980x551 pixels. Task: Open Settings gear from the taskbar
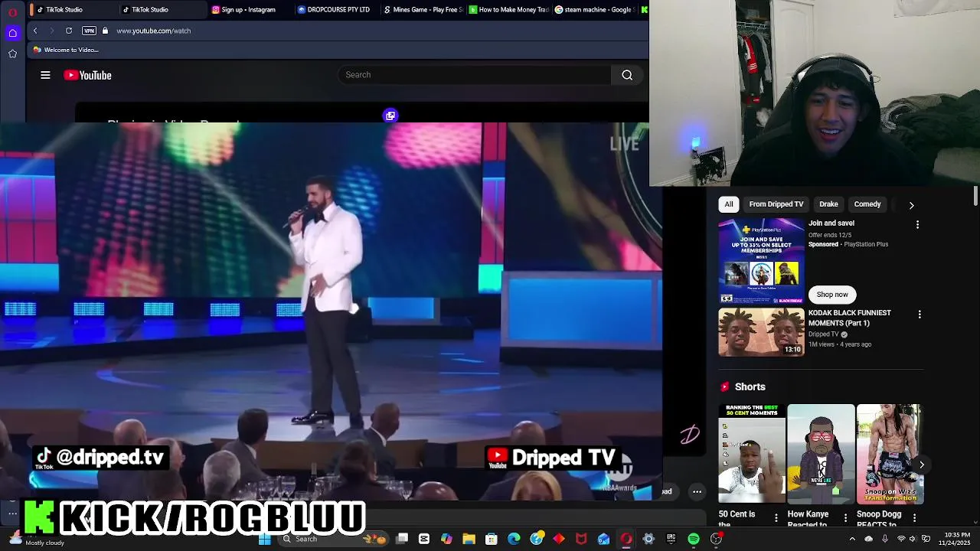tap(648, 539)
